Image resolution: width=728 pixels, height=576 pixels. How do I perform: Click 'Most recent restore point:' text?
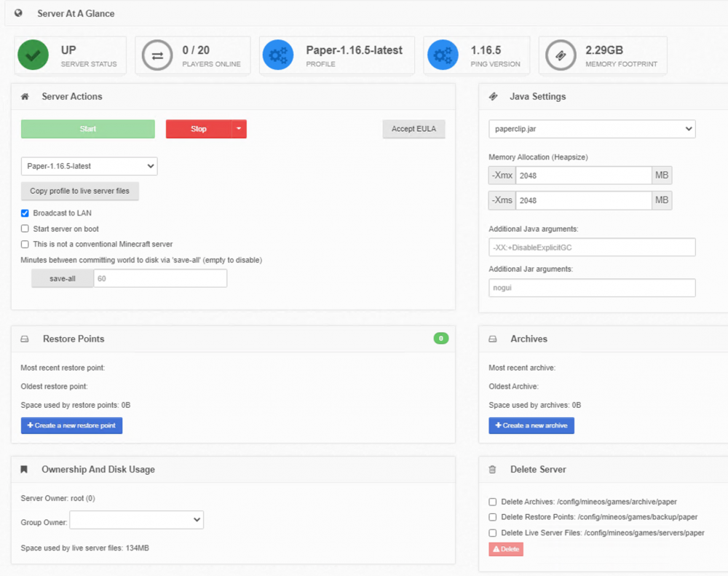pyautogui.click(x=63, y=368)
